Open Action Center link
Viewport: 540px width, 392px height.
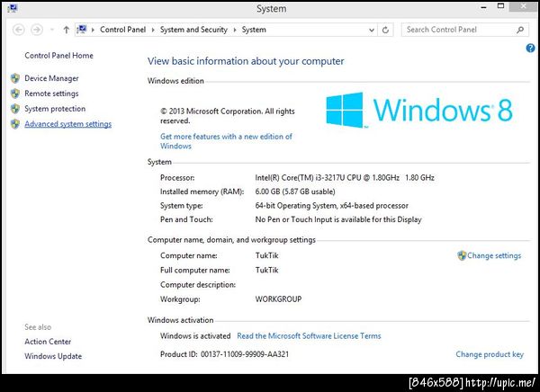pos(48,342)
